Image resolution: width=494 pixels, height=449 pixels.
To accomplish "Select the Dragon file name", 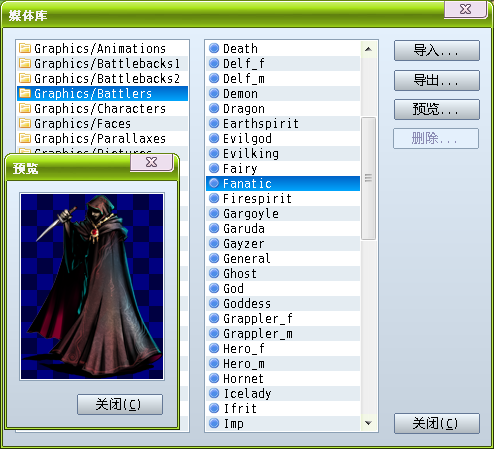I will coord(244,109).
